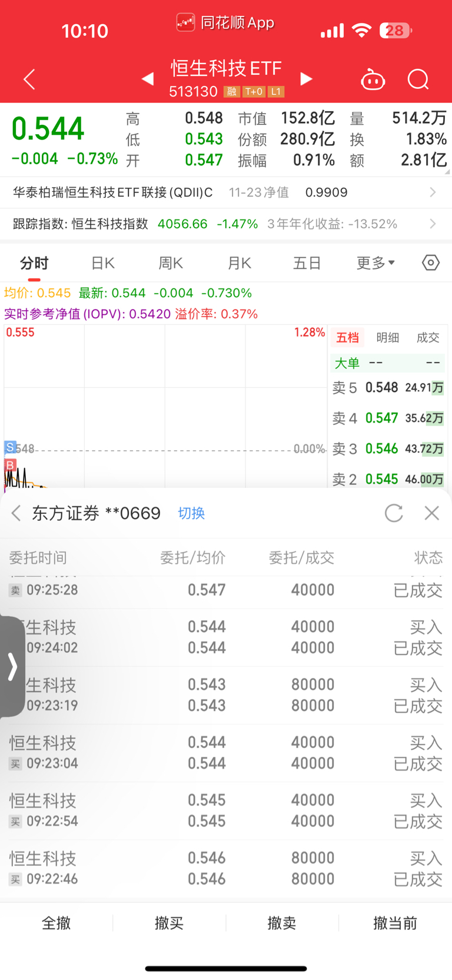
Task: Refresh the order list
Action: [x=394, y=513]
